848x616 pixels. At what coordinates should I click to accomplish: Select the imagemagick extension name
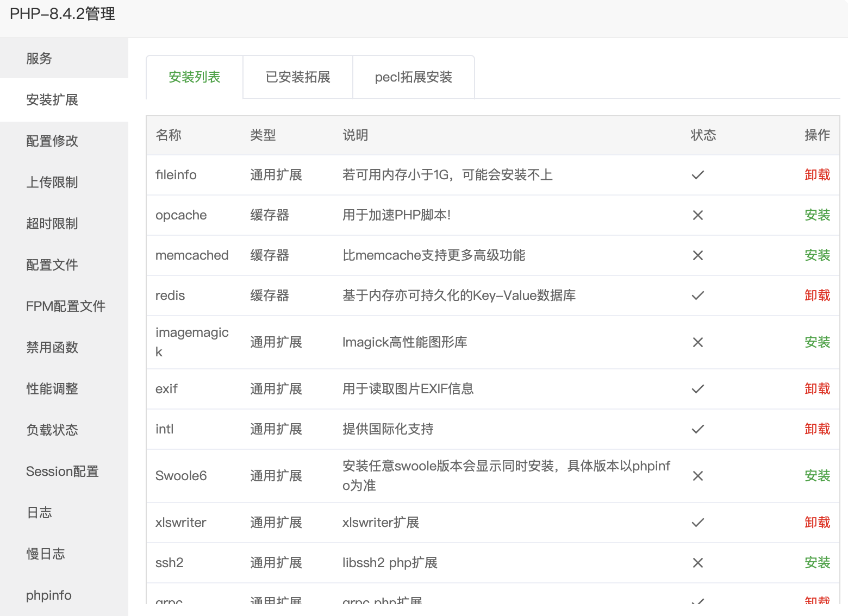tap(192, 342)
